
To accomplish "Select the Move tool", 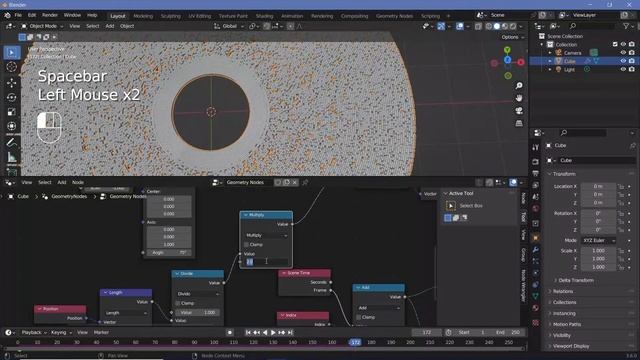I will coord(12,83).
